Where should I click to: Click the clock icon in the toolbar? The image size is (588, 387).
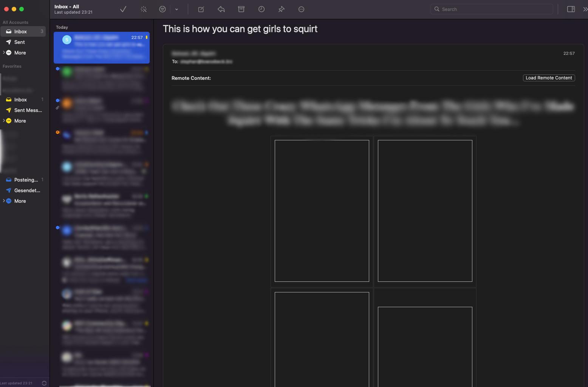click(x=261, y=9)
